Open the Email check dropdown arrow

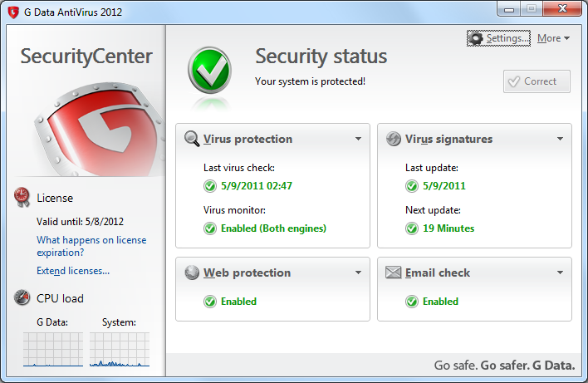[x=560, y=273]
